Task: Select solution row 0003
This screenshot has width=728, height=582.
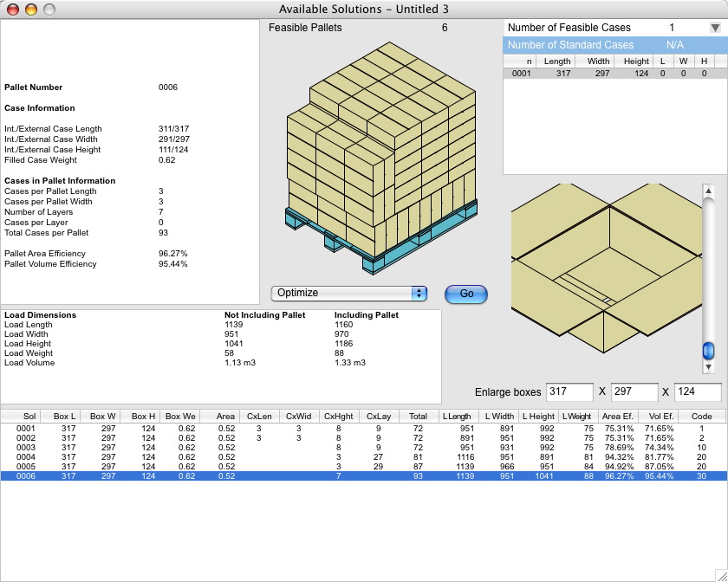Action: tap(363, 448)
